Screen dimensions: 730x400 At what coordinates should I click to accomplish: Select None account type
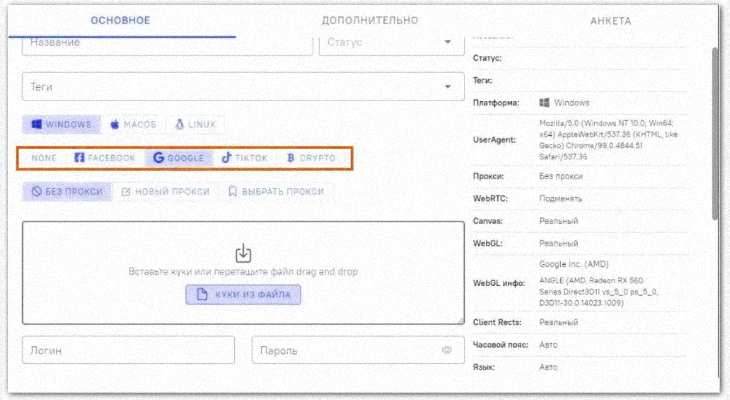click(44, 158)
